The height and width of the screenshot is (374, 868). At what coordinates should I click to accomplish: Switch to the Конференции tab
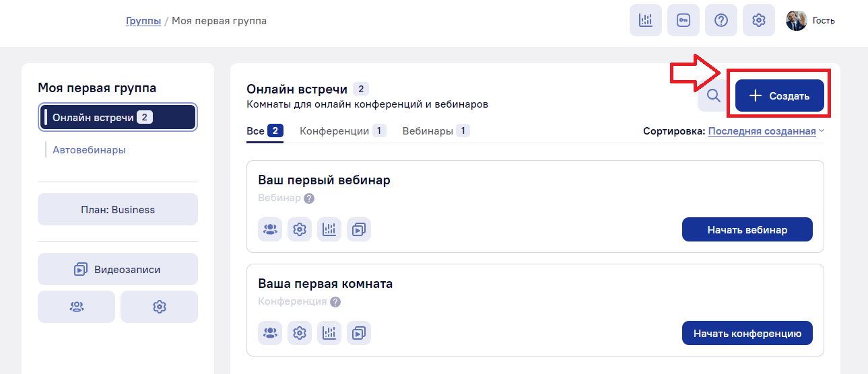[x=343, y=131]
